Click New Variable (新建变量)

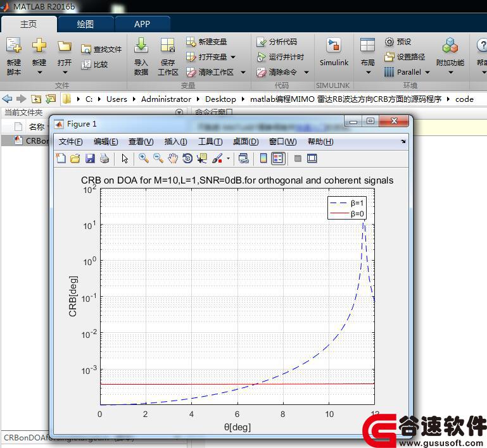point(206,42)
